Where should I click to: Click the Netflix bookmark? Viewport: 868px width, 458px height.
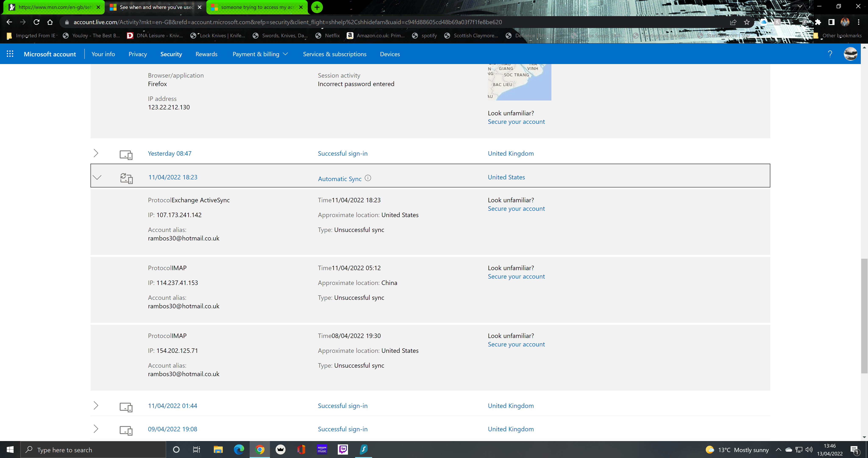coord(328,35)
